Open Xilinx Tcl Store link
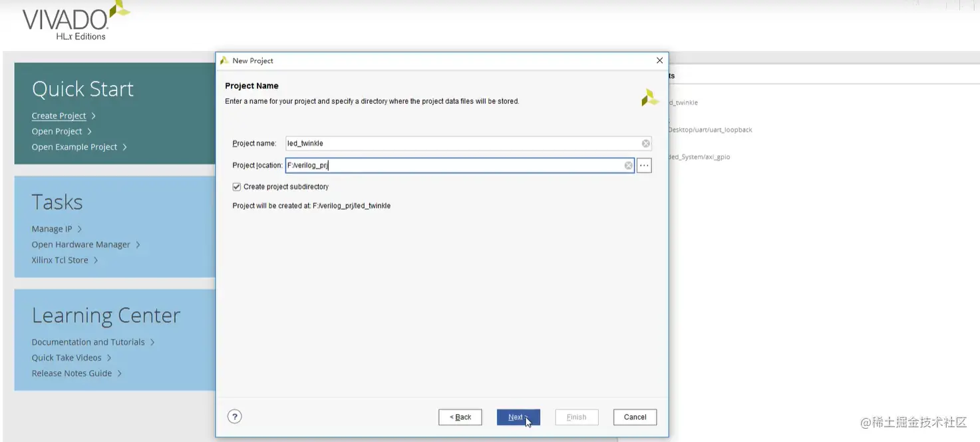This screenshot has height=442, width=980. (60, 260)
